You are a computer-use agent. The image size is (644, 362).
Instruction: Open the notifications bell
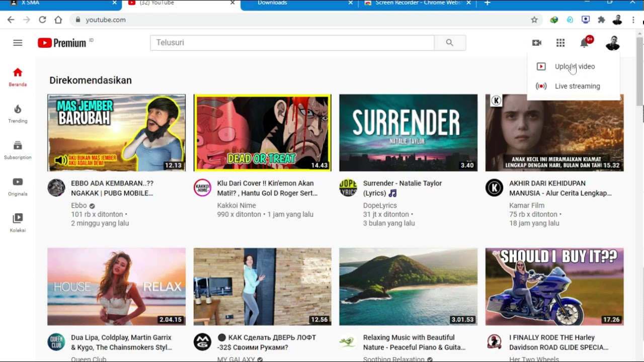click(584, 43)
